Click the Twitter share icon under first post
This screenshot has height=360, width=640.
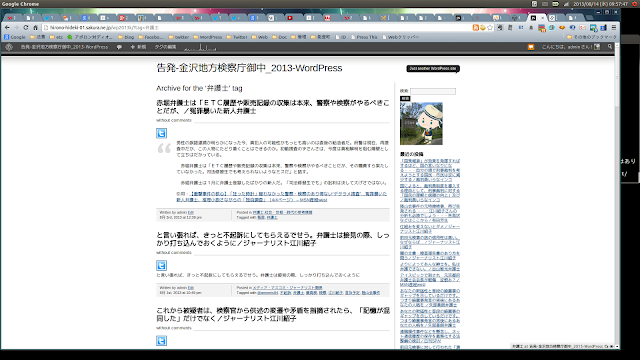coord(161,133)
